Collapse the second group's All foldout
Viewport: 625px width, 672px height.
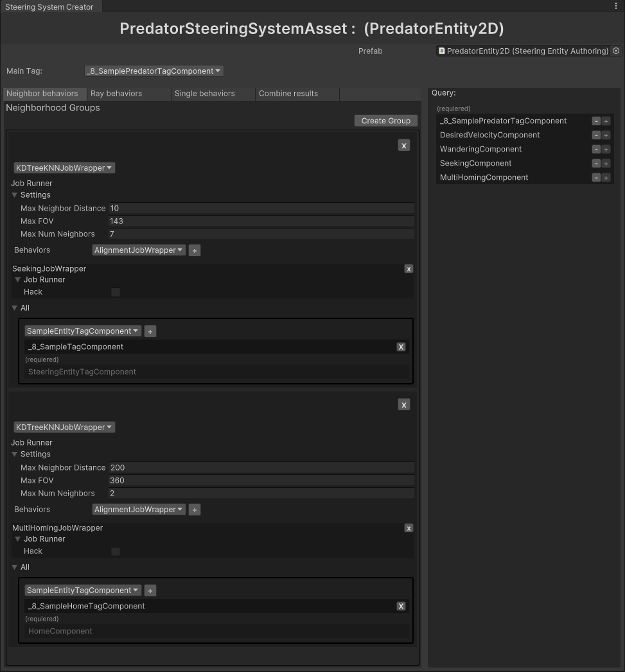tap(15, 567)
